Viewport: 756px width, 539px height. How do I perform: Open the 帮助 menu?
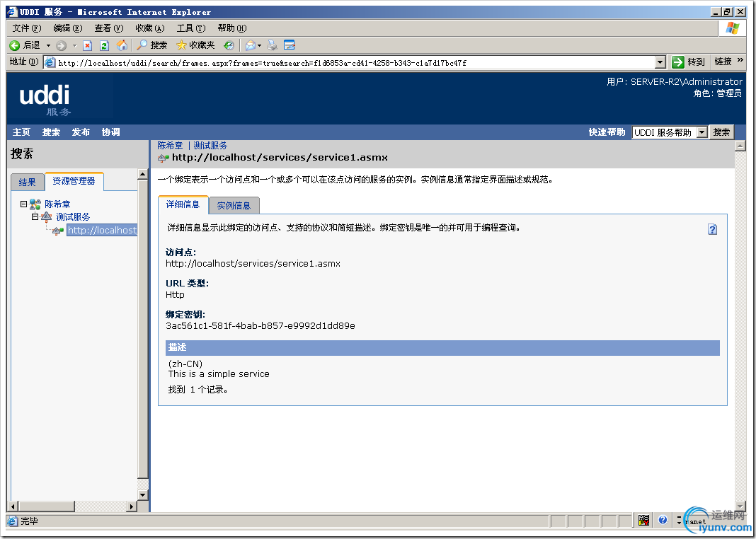pos(232,28)
